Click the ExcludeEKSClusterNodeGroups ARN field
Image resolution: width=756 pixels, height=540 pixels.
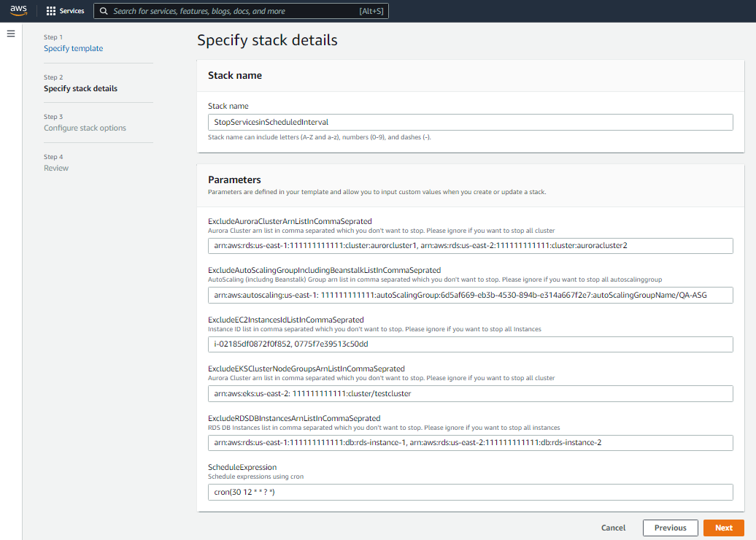click(x=471, y=393)
